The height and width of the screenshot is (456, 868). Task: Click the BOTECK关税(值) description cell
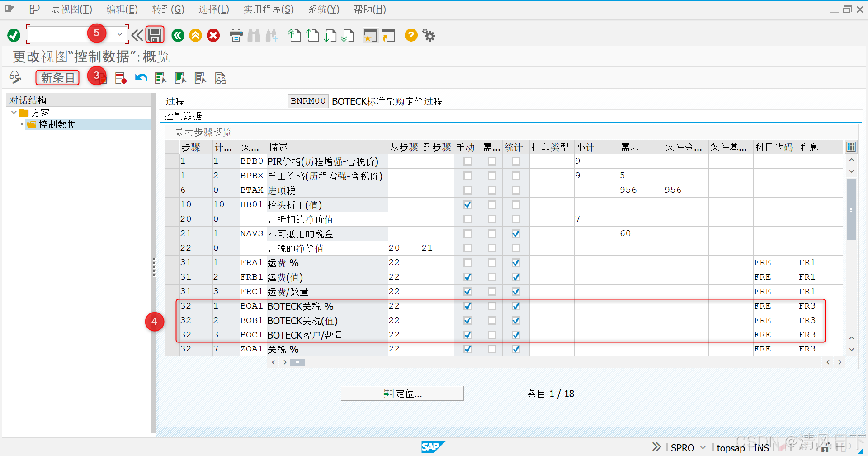[x=327, y=321]
